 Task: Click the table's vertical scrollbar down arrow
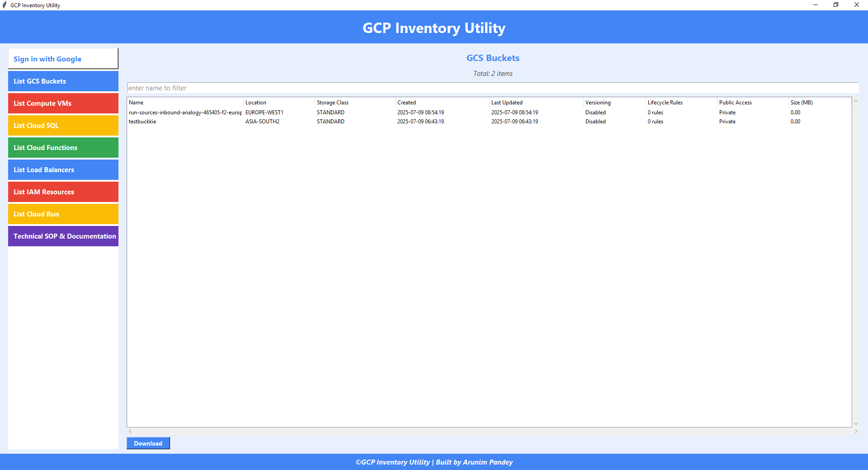pyautogui.click(x=856, y=424)
